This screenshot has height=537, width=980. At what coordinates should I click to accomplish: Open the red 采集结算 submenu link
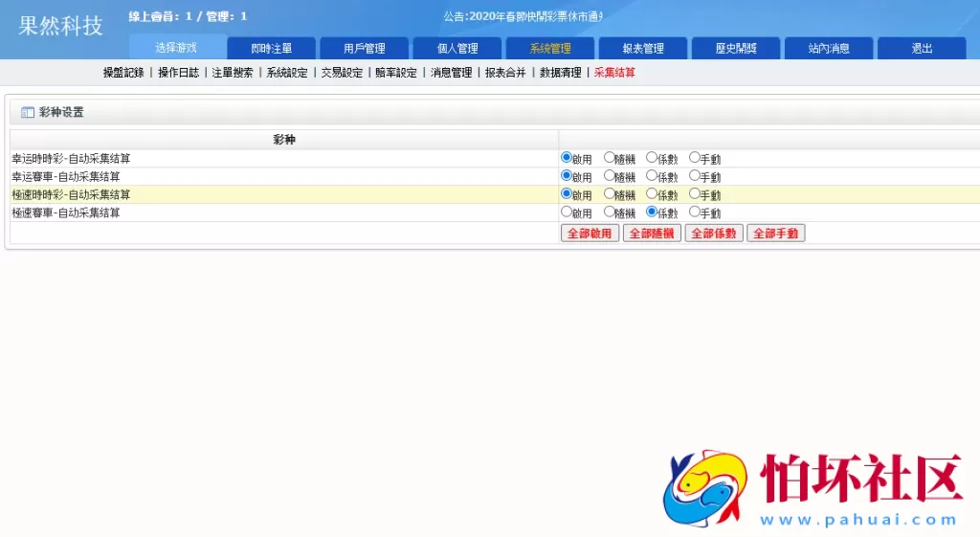click(614, 73)
